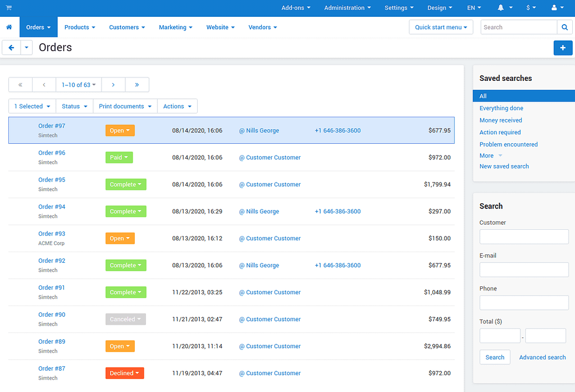
Task: Expand status dropdown for Order #96 Paid
Action: pyautogui.click(x=119, y=157)
